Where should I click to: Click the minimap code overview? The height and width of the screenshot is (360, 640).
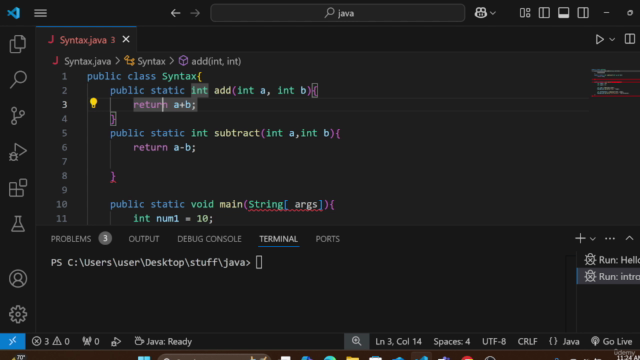tap(616, 83)
